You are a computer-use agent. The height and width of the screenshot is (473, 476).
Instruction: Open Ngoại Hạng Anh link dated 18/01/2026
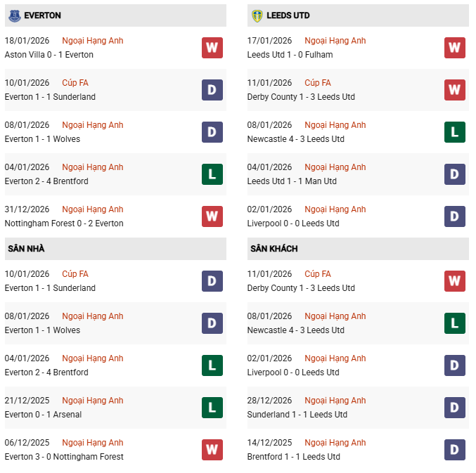pyautogui.click(x=92, y=41)
